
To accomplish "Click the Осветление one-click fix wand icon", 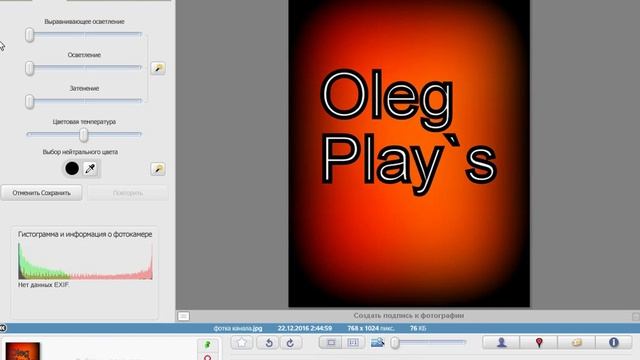I will (158, 68).
